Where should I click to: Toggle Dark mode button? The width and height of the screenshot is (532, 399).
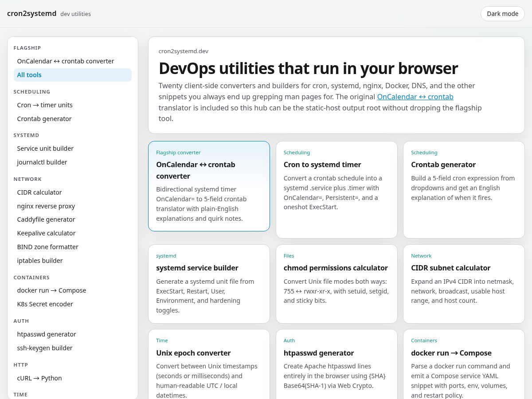tap(503, 14)
